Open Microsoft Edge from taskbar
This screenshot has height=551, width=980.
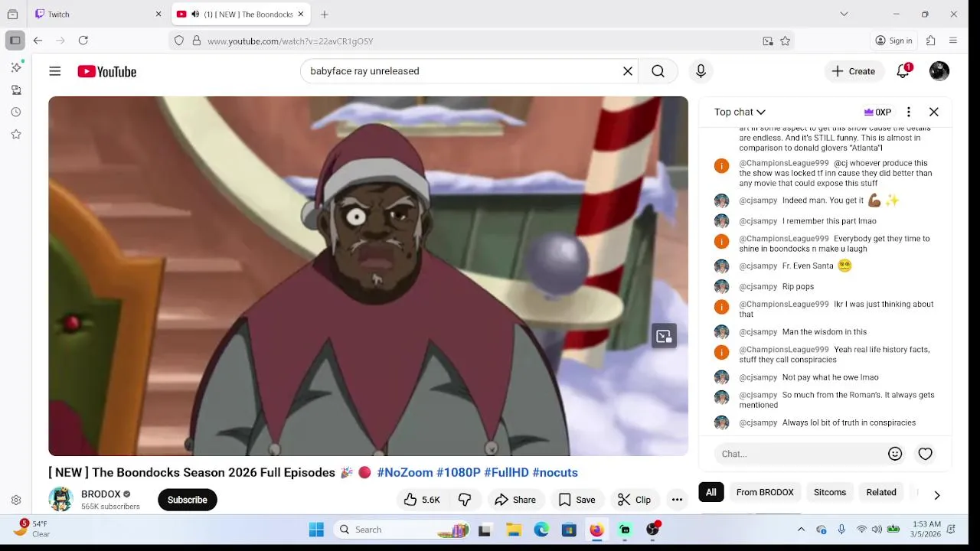pyautogui.click(x=541, y=530)
